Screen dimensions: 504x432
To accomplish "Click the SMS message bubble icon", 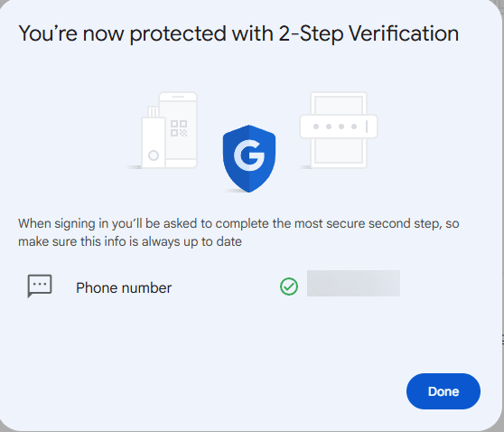I will point(40,286).
